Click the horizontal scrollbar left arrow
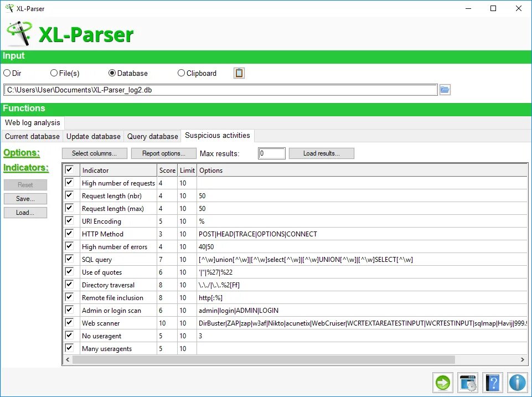Viewport: 532px width, 397px height. pyautogui.click(x=68, y=360)
